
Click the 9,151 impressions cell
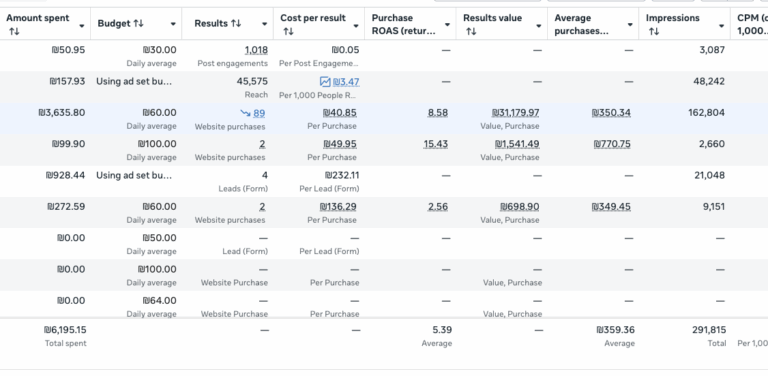(x=714, y=207)
